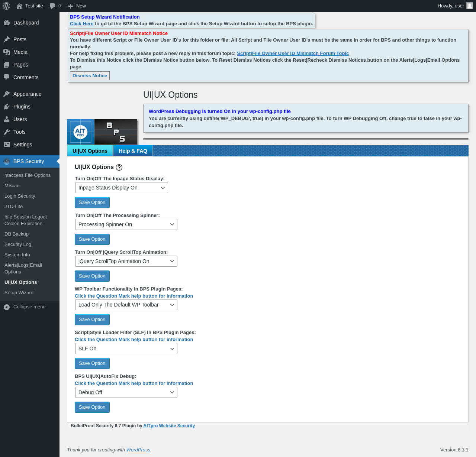The height and width of the screenshot is (457, 476).
Task: Follow the Click Here setup wizard link
Action: 82,24
